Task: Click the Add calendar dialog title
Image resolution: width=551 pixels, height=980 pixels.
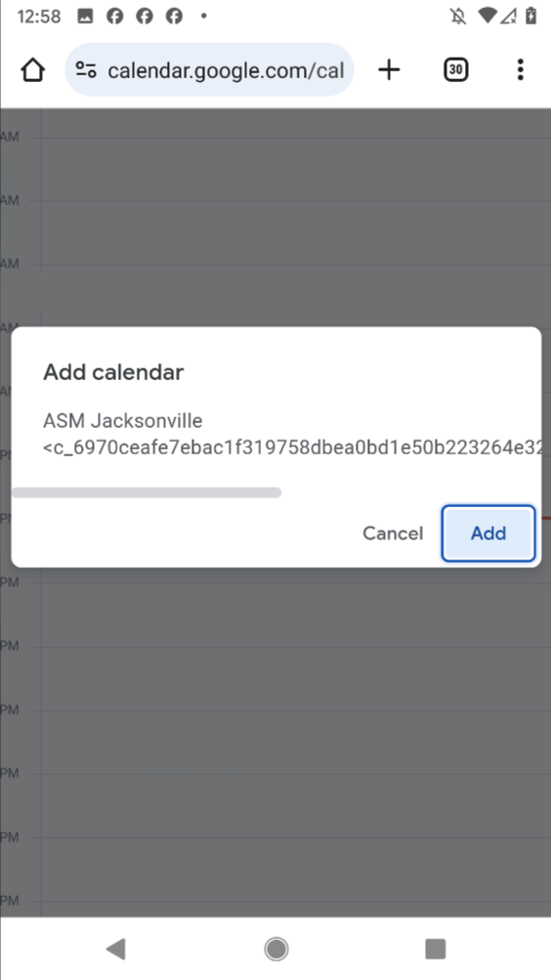Action: point(113,372)
